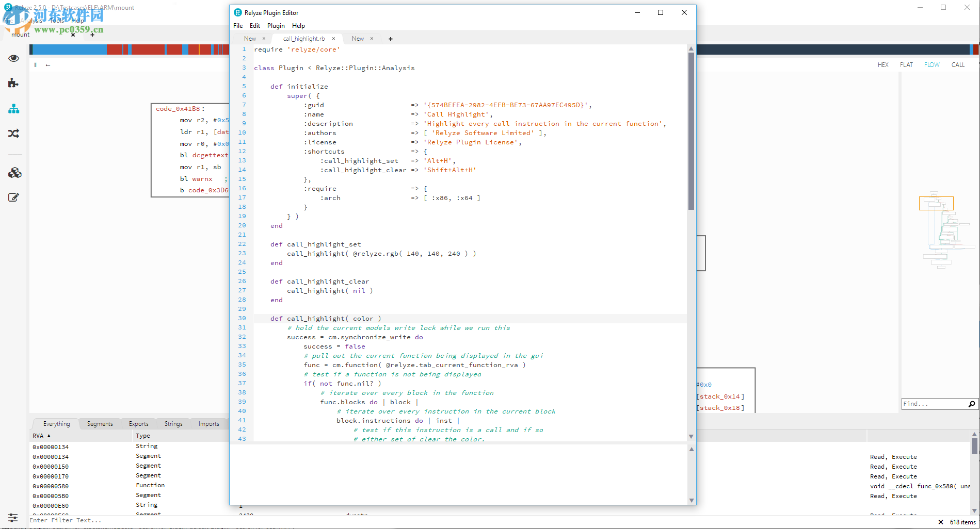The height and width of the screenshot is (529, 980).
Task: Click the editor scrollbar down arrow
Action: click(x=691, y=437)
